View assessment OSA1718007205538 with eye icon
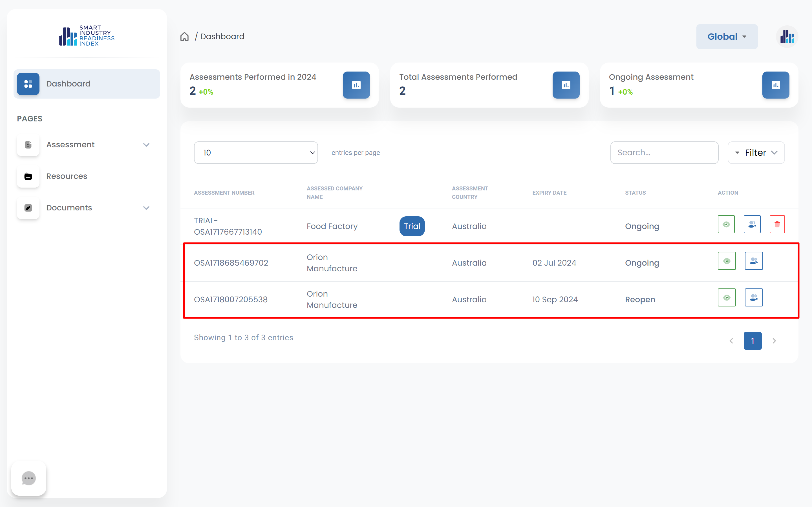The image size is (812, 507). tap(727, 297)
